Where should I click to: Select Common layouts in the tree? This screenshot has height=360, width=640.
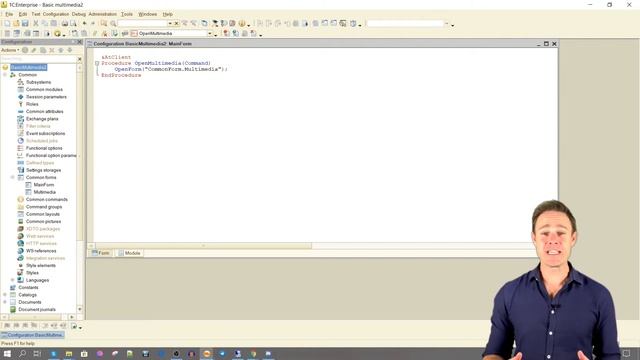42,214
